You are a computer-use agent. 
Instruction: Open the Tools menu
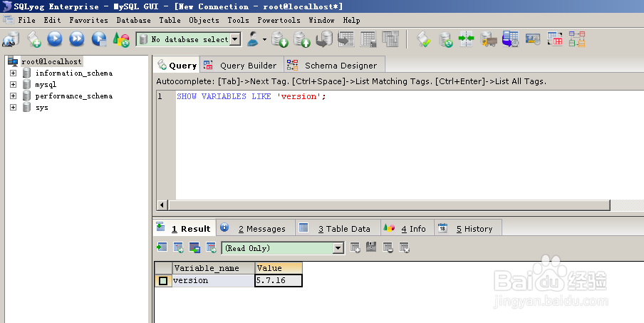[238, 20]
